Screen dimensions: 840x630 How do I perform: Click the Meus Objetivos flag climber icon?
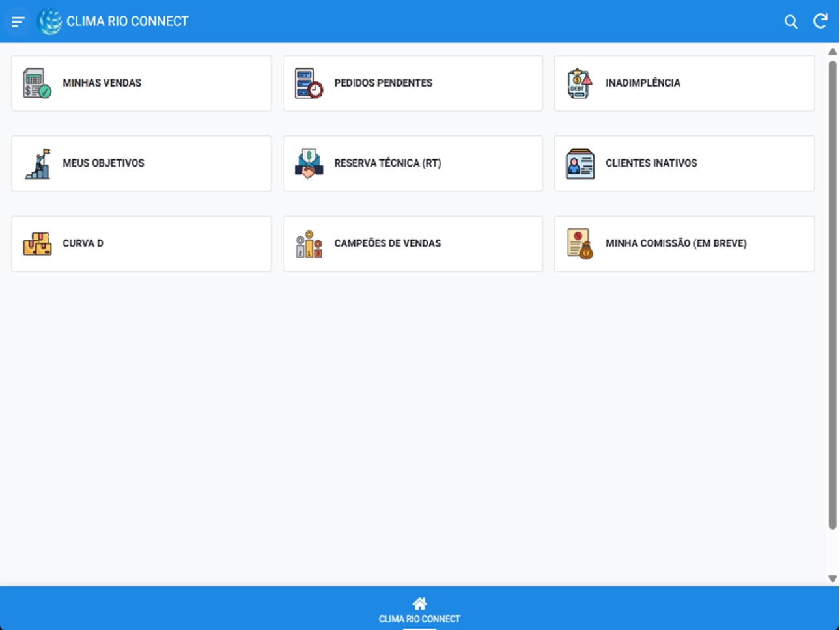37,163
